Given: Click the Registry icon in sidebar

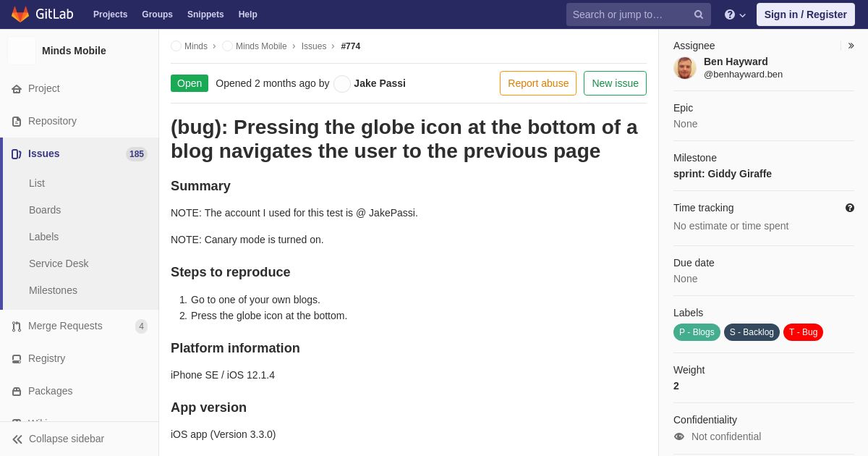Looking at the screenshot, I should tap(17, 359).
